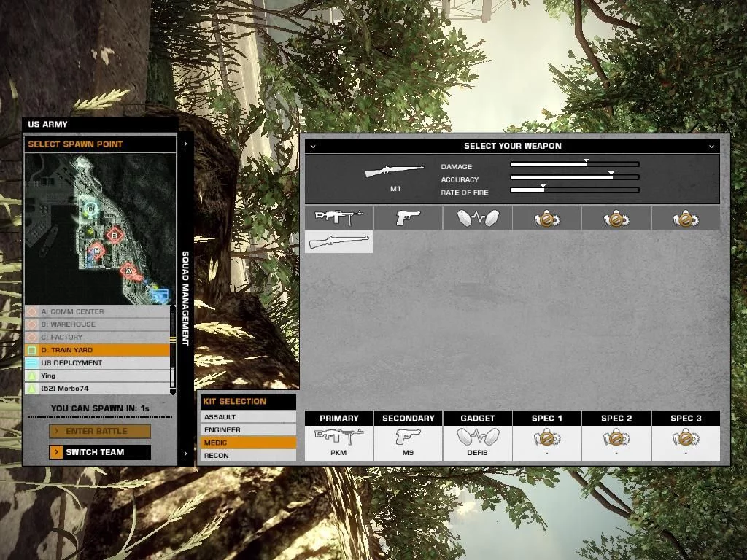This screenshot has width=747, height=560.
Task: Open the first gear-icon specialization tab under weapon stats
Action: click(547, 217)
